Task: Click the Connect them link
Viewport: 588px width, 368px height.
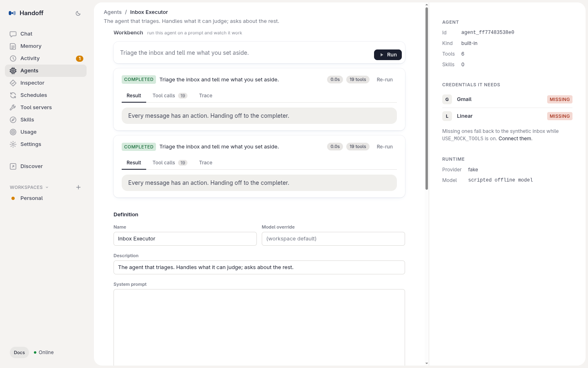Action: click(x=515, y=139)
